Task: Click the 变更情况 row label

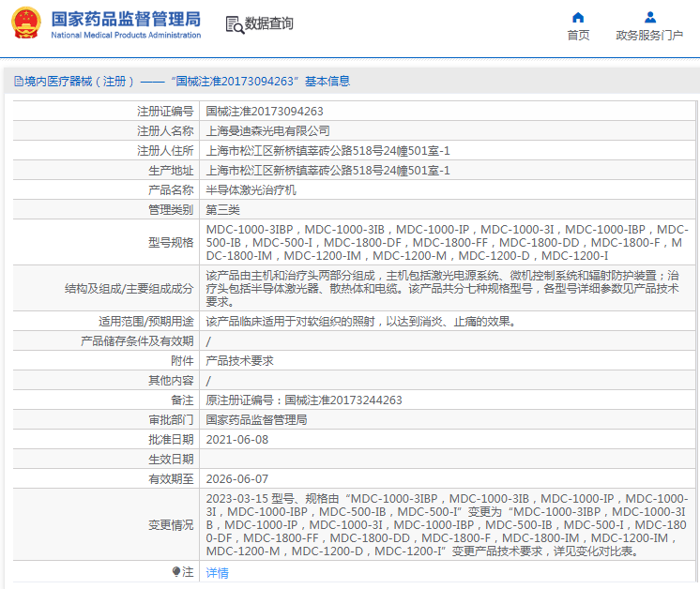Action: point(171,524)
